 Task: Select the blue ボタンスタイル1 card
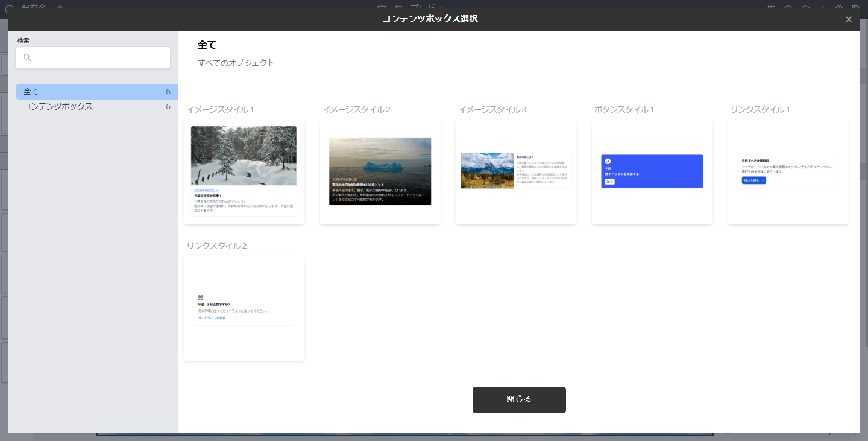pyautogui.click(x=652, y=171)
